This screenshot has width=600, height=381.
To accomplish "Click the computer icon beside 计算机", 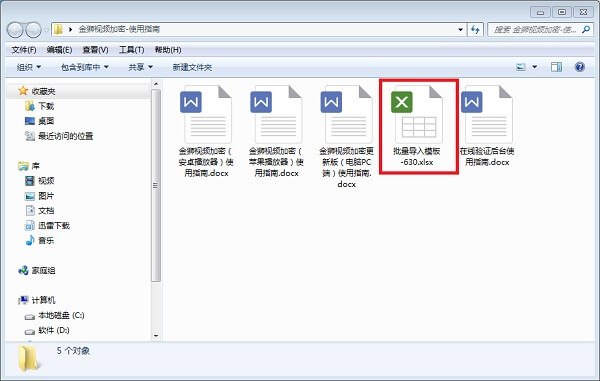I will (x=23, y=300).
